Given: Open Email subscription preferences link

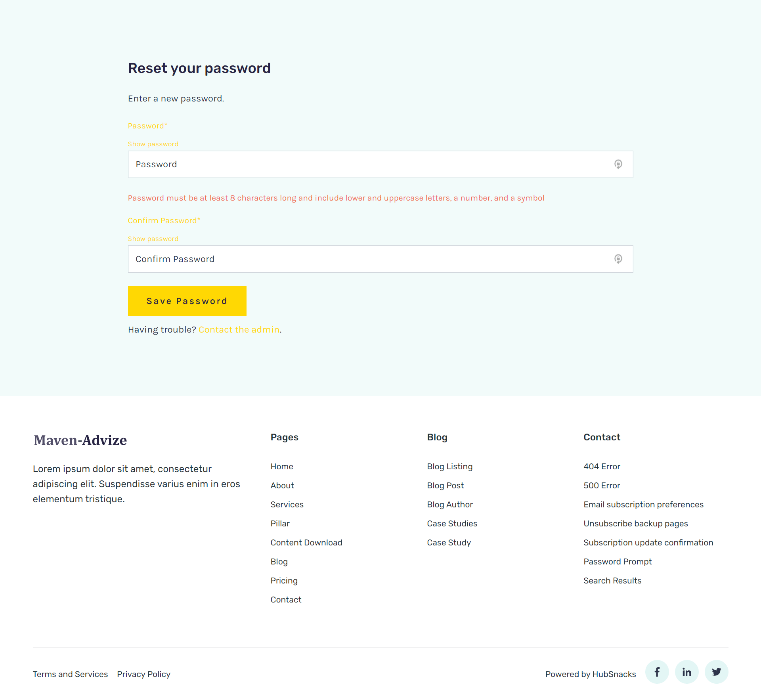Looking at the screenshot, I should click(x=643, y=505).
